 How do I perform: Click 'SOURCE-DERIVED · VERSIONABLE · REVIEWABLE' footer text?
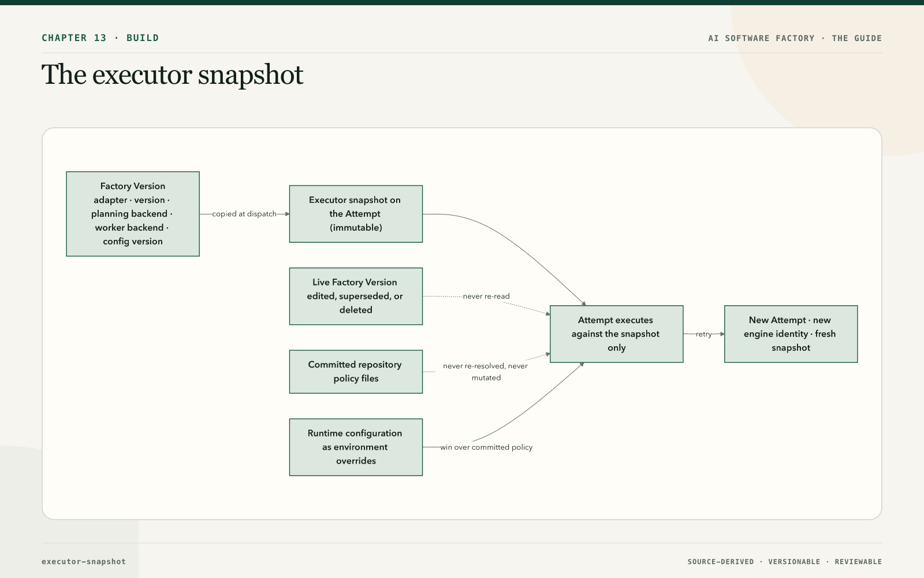tap(784, 562)
